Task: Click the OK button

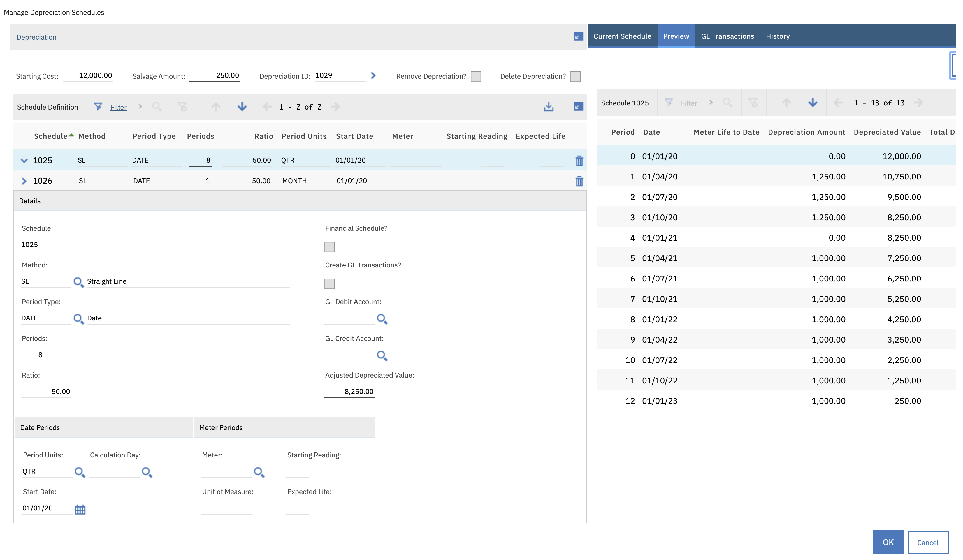Action: [888, 542]
